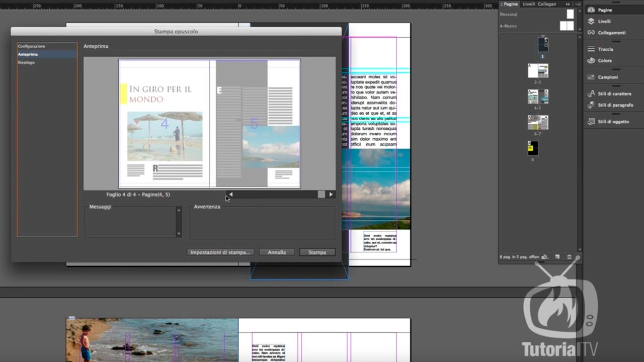This screenshot has width=644, height=362.
Task: Switch to the Livelli tab
Action: coord(529,4)
